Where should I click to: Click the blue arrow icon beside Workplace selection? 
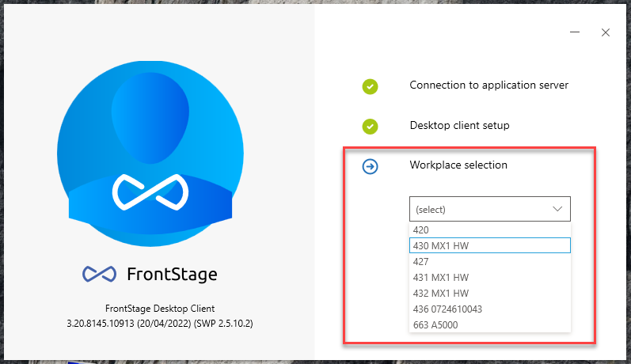[x=370, y=166]
